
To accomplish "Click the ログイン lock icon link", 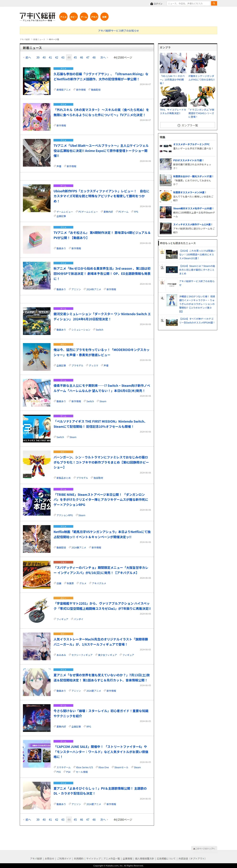I will point(156,4).
